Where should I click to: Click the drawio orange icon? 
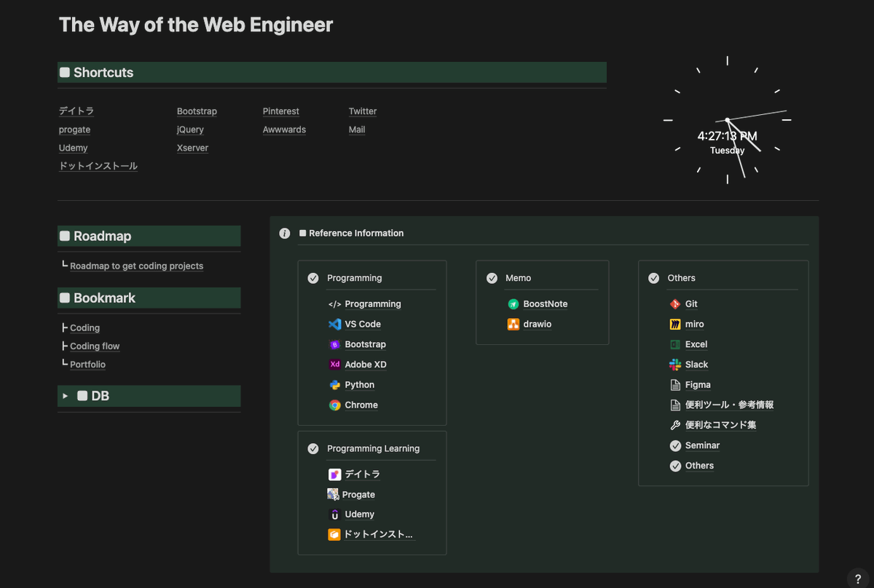(513, 325)
